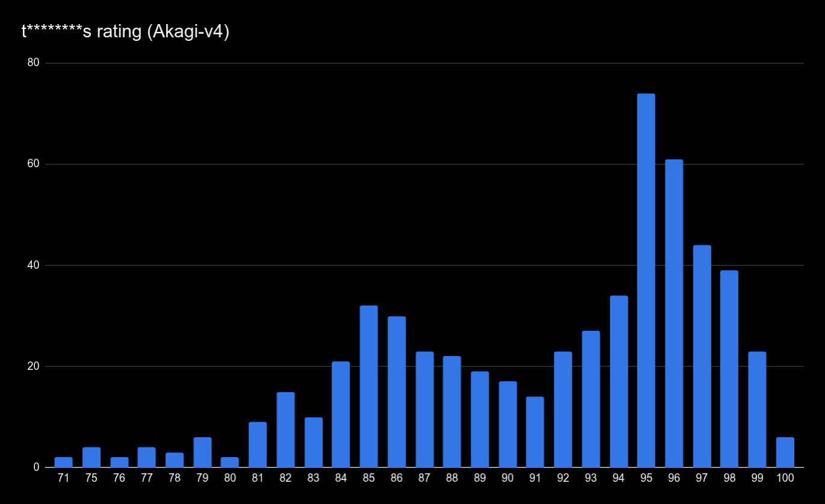Select the first bar for rating 71
Screen dimensions: 825x504
63,462
